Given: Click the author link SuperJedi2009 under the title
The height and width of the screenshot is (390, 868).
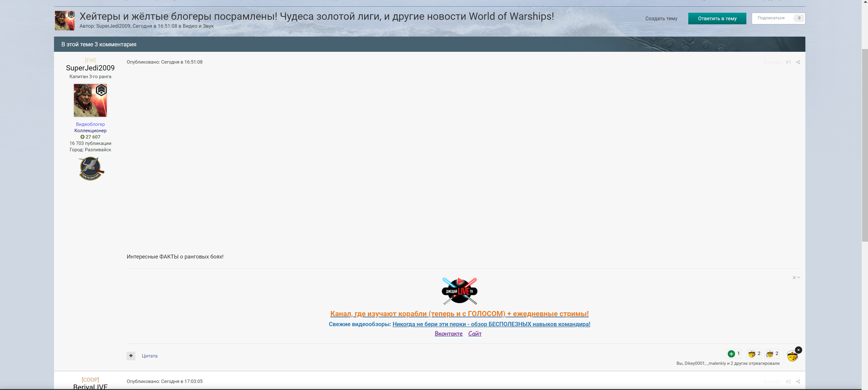Looking at the screenshot, I should point(113,26).
